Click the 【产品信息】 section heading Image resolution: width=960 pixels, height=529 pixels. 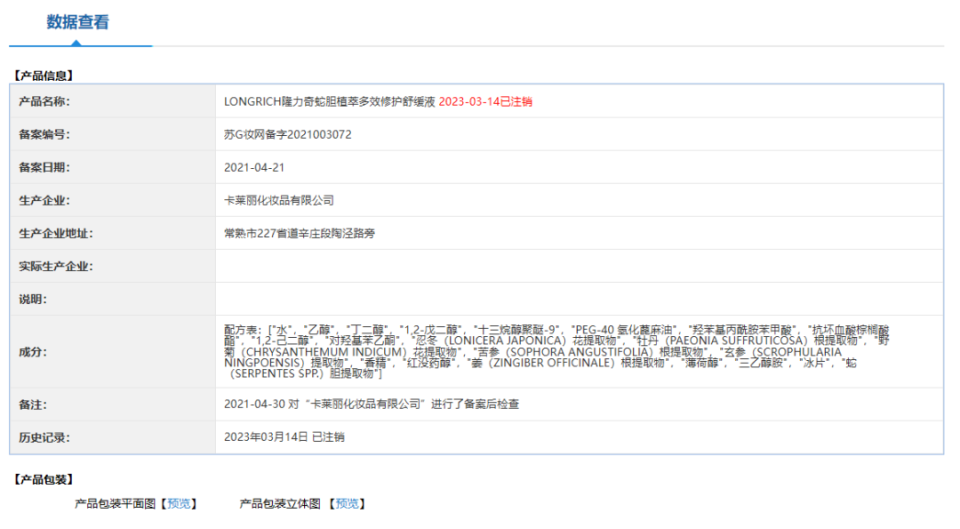(43, 76)
